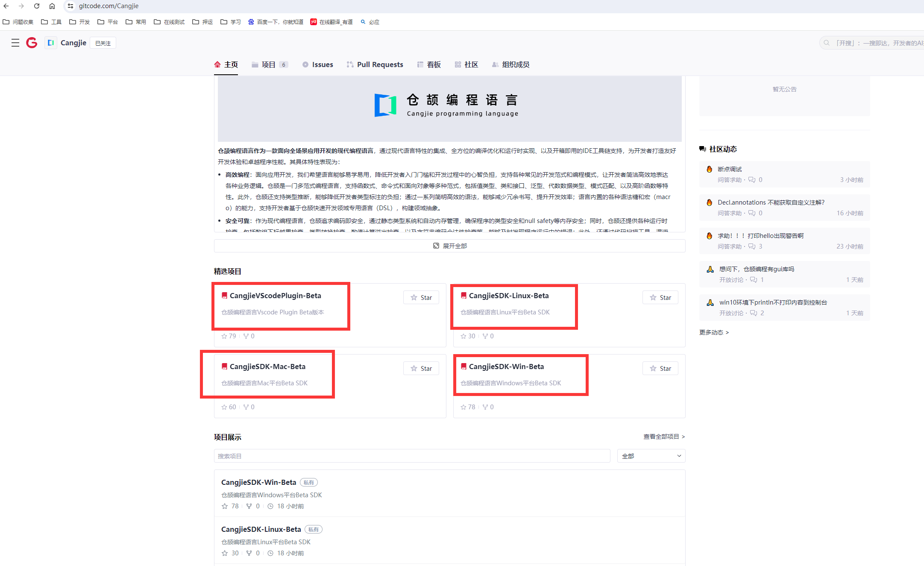Open 仓颉编程有gui库吗 discussion post
This screenshot has width=924, height=566.
(757, 269)
